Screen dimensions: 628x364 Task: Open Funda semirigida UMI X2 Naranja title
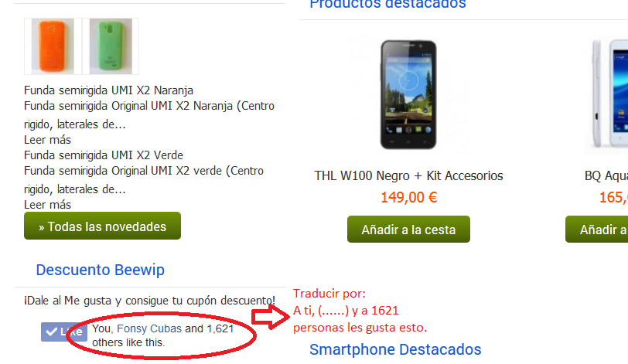coord(108,90)
